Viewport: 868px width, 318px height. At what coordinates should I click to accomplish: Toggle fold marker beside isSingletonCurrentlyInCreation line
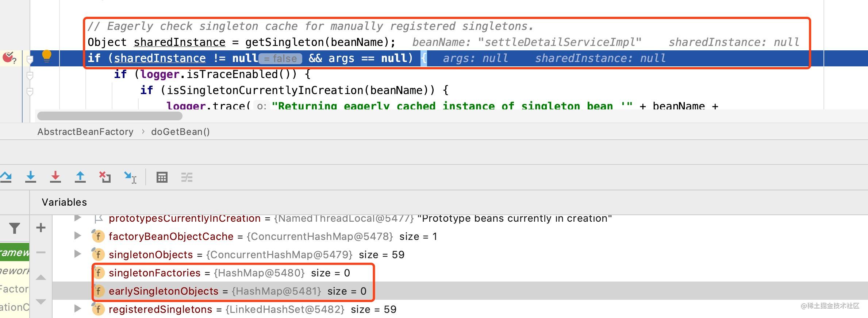pos(30,92)
